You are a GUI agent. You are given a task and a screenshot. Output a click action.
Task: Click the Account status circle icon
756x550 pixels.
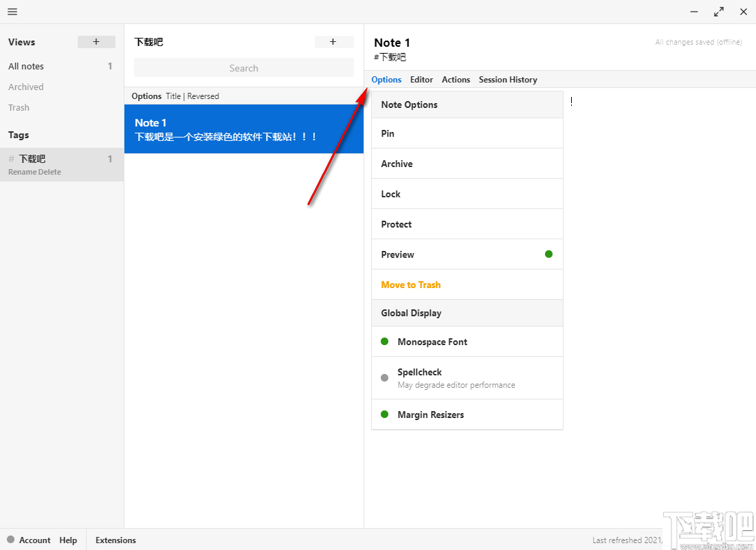(x=10, y=540)
